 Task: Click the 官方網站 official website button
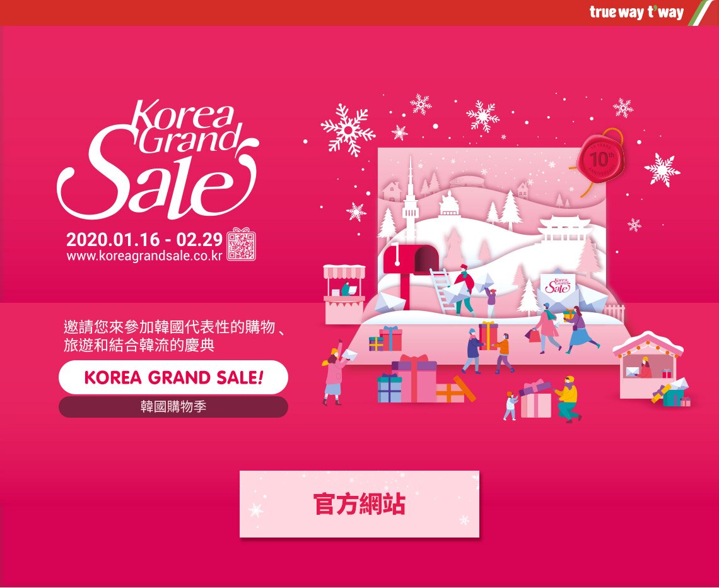[359, 503]
